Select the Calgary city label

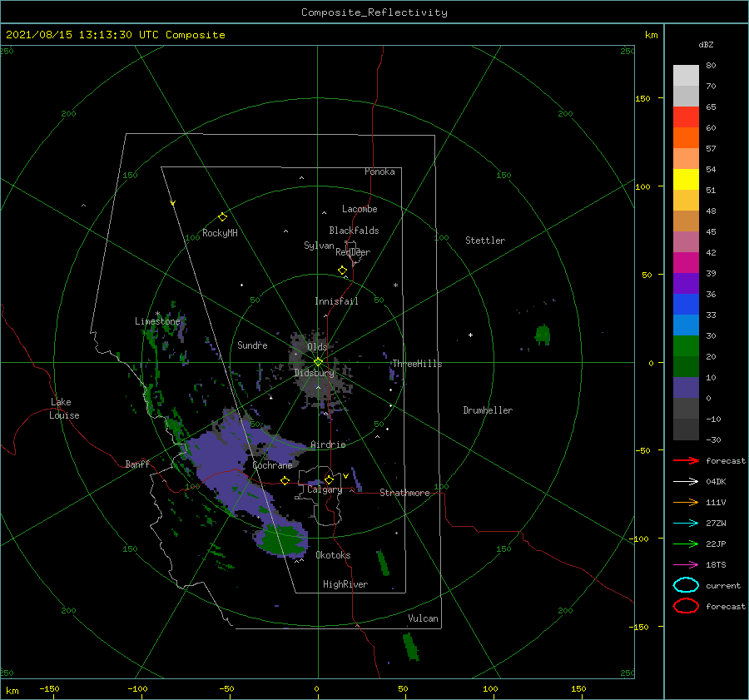click(x=325, y=489)
